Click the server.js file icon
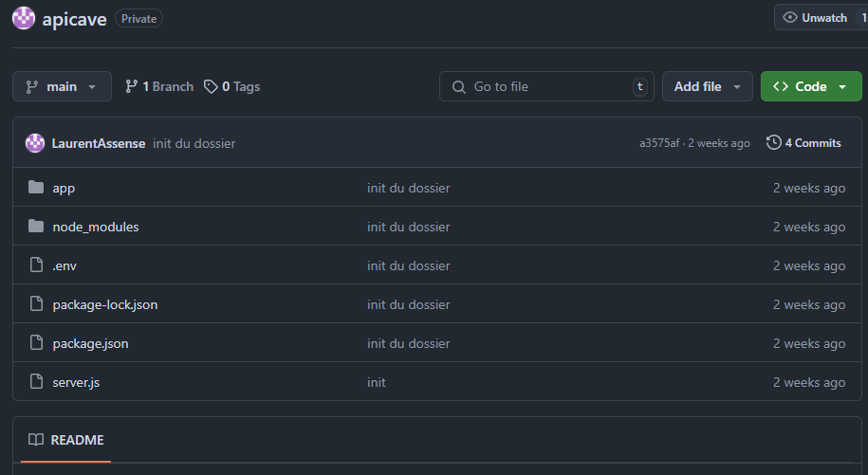 (36, 382)
